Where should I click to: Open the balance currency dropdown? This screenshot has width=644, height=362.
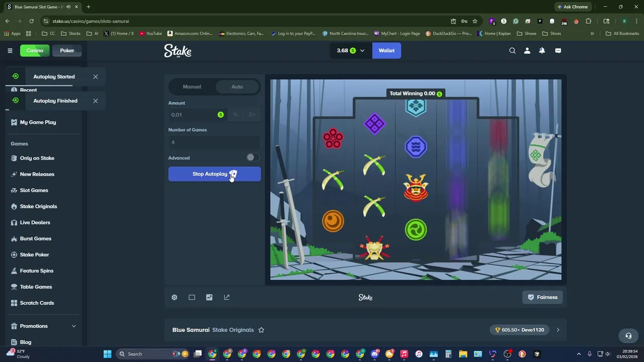pyautogui.click(x=351, y=50)
